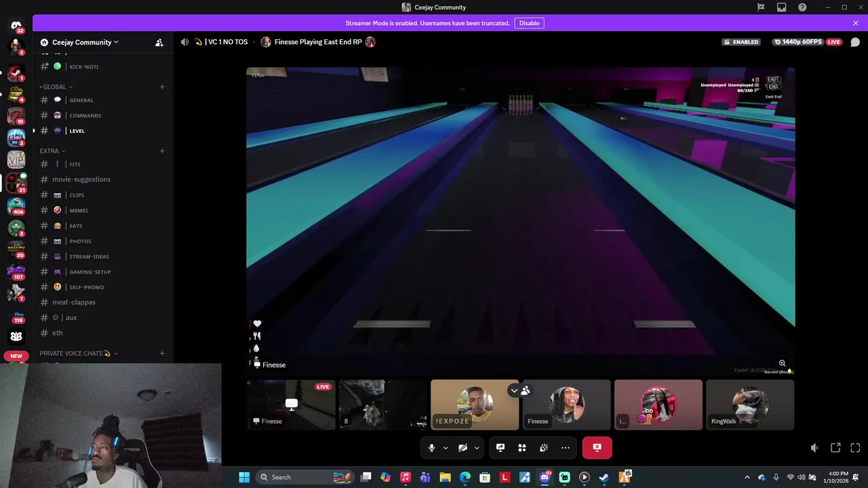Open the VIP server icon
868x488 pixels.
[16, 159]
